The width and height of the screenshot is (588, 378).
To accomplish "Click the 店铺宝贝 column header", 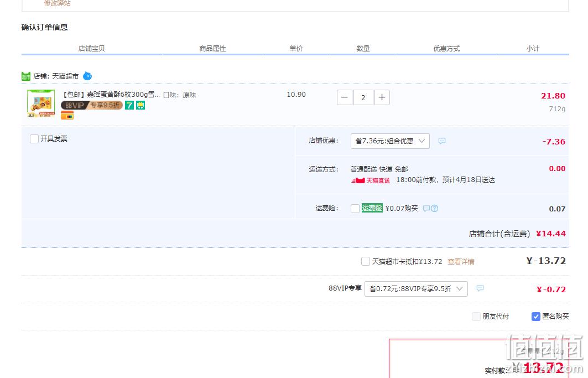I will pos(91,48).
